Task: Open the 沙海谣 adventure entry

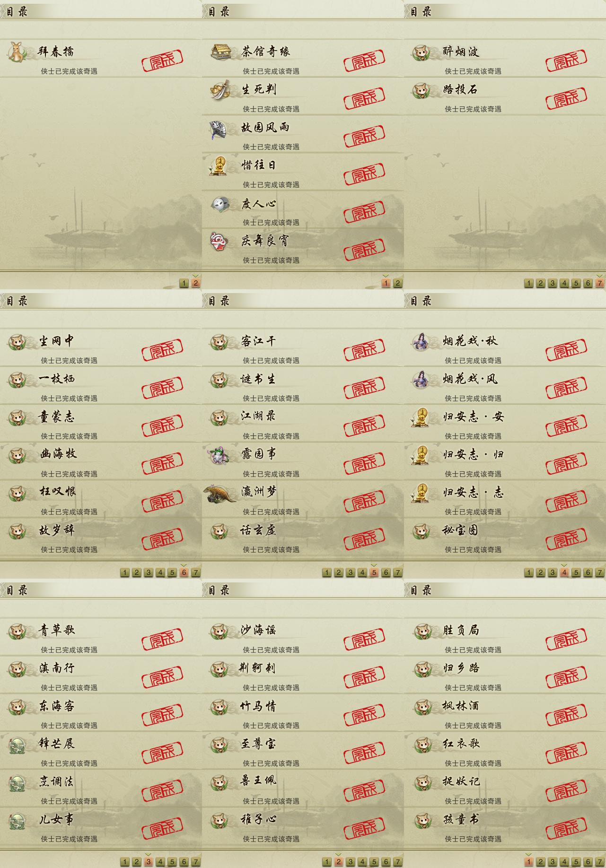Action: coord(303,637)
